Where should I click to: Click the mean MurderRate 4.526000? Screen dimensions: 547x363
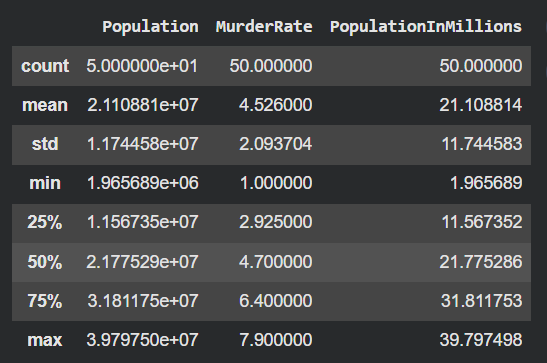pos(276,105)
